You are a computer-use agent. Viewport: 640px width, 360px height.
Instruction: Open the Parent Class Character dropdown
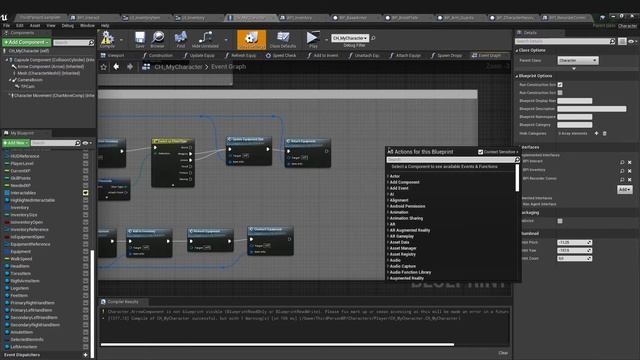click(x=578, y=60)
